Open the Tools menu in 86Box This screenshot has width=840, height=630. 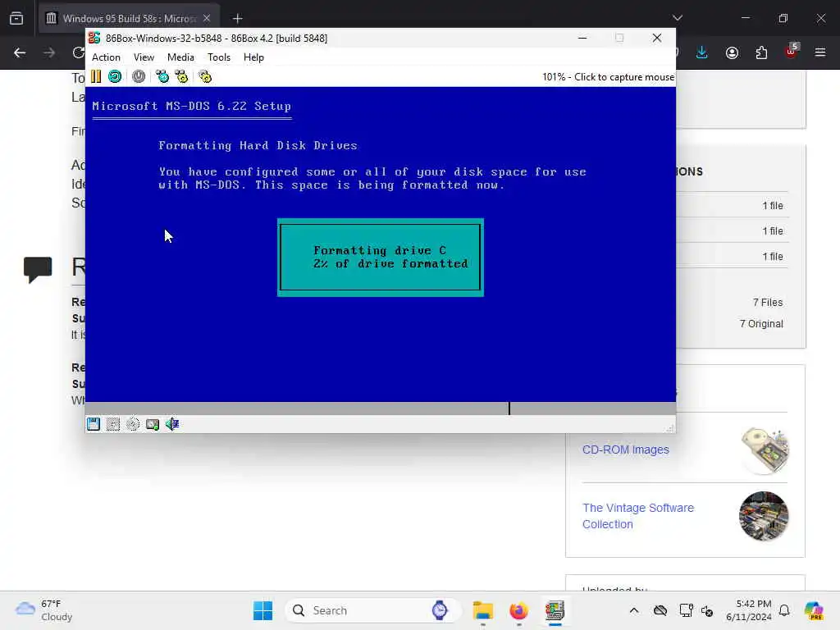(218, 57)
